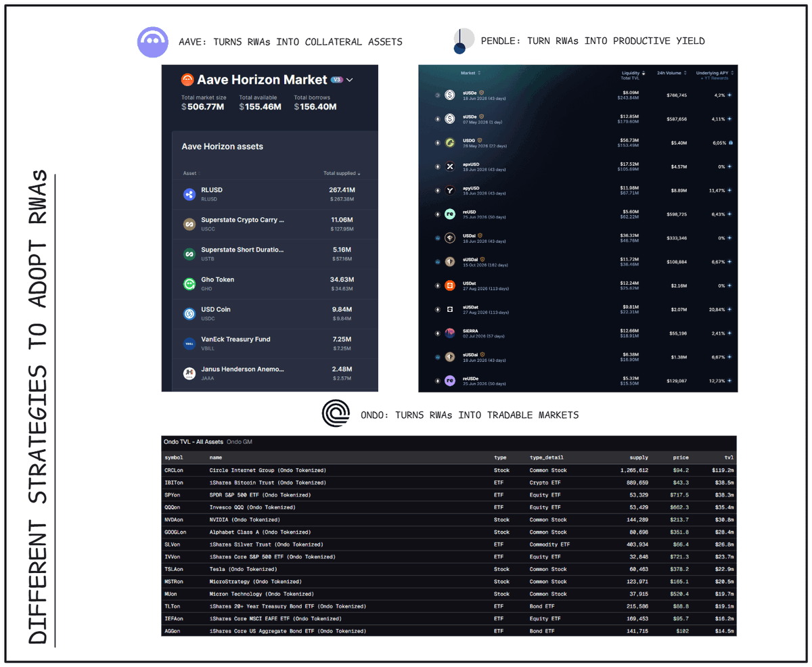Click the shield badge beside USDG
The width and height of the screenshot is (812, 667).
(480, 140)
